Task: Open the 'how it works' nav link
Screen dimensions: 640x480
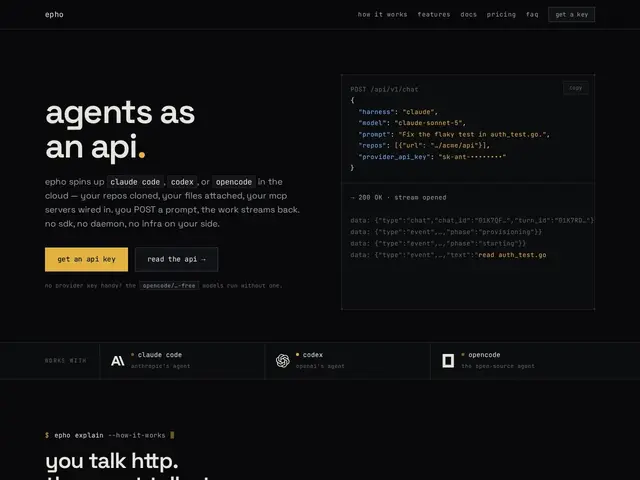Action: coord(382,15)
